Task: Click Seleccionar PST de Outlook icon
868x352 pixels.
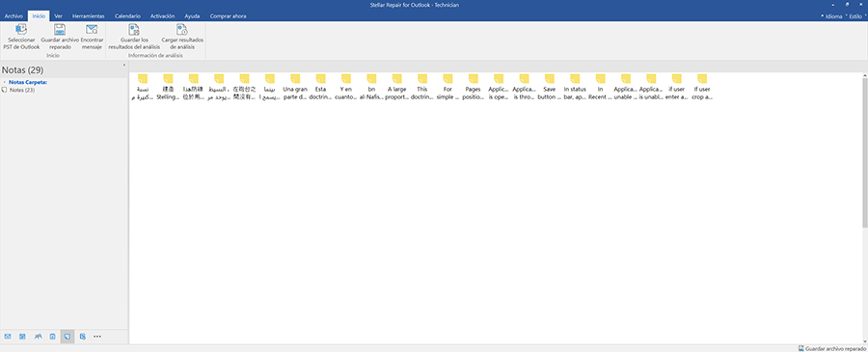Action: click(x=21, y=37)
